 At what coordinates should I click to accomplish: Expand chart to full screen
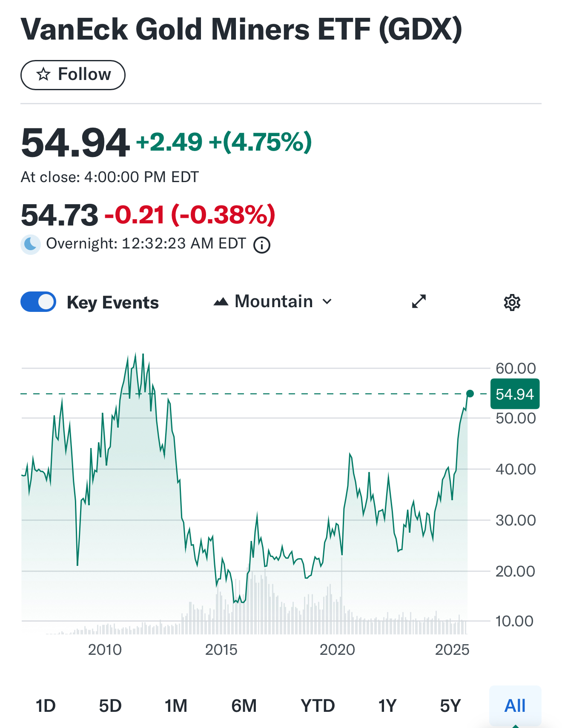coord(419,301)
